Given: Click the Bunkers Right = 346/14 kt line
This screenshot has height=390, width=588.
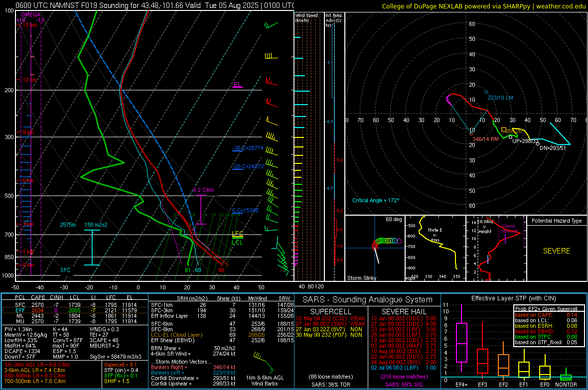Looking at the screenshot, I should (193, 368).
